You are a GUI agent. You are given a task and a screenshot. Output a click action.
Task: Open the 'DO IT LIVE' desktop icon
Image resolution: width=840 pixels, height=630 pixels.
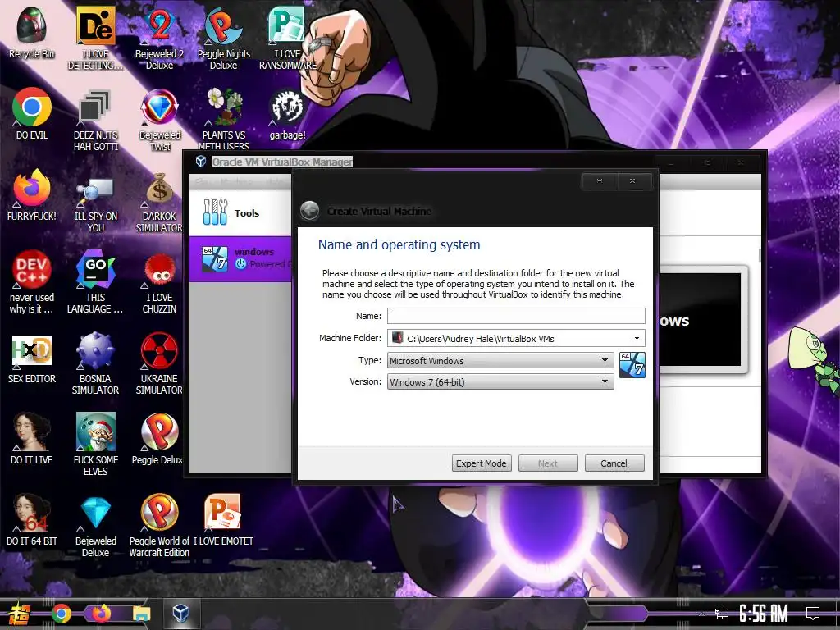point(32,440)
